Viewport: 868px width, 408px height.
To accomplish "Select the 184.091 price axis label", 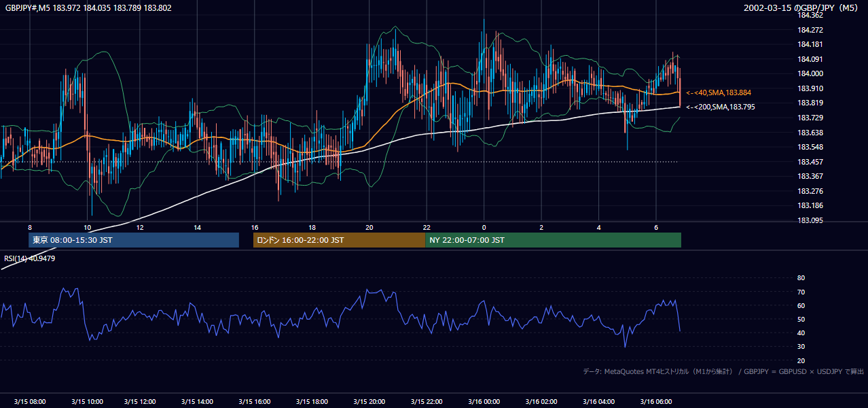I will coord(810,59).
